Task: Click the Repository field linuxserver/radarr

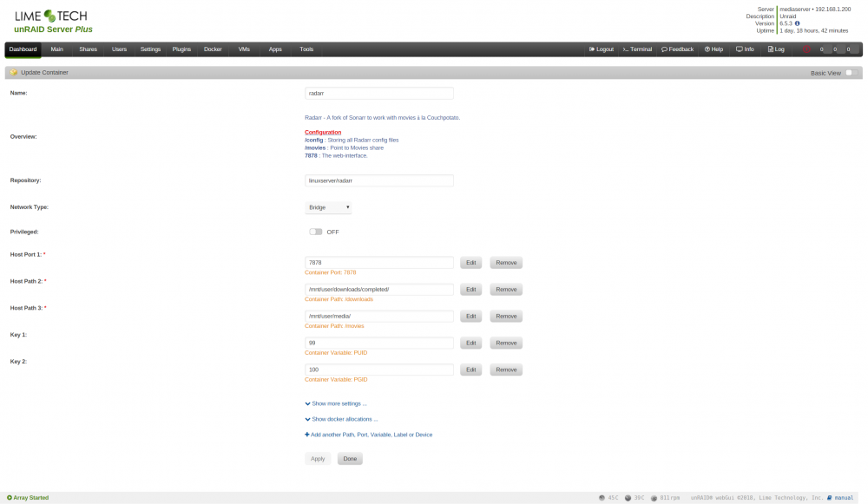Action: (x=379, y=181)
